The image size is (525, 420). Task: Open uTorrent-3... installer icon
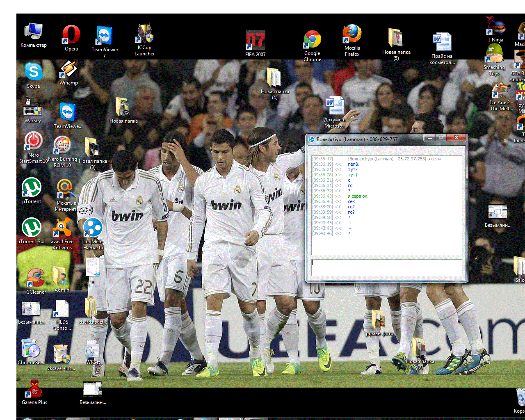[x=32, y=231]
